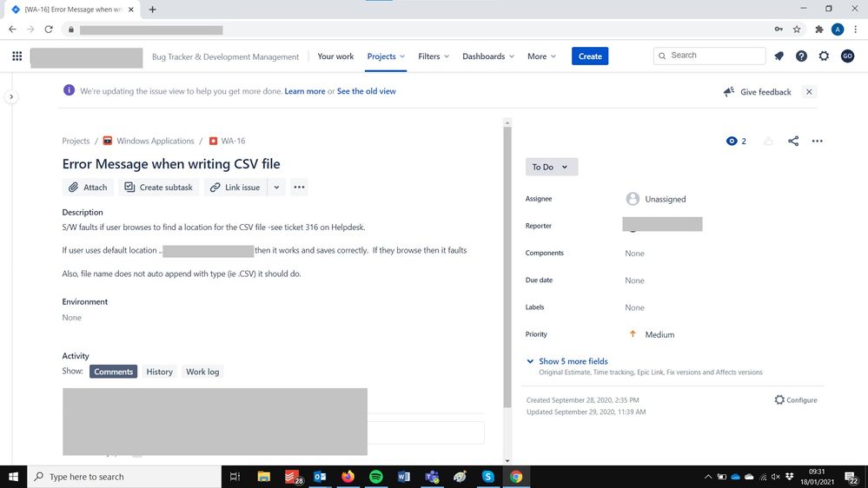Open the Projects dropdown menu
This screenshot has height=488, width=868.
tap(386, 56)
